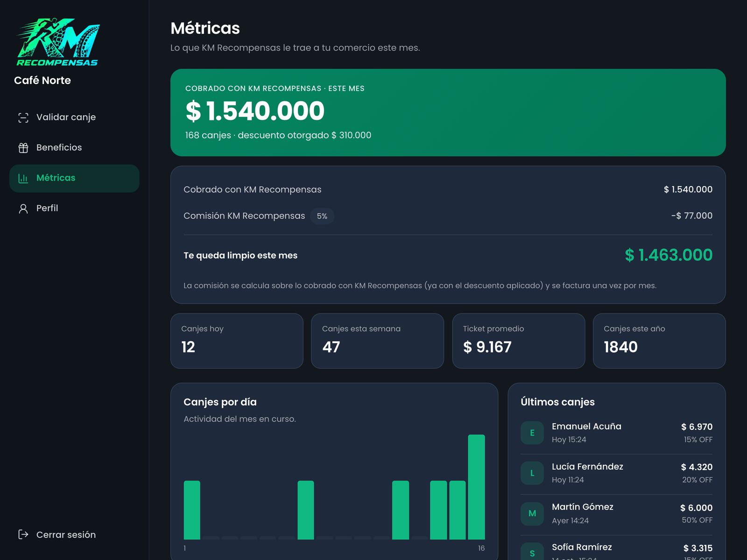This screenshot has height=560, width=747.
Task: Click the 20% OFF label
Action: click(x=697, y=480)
